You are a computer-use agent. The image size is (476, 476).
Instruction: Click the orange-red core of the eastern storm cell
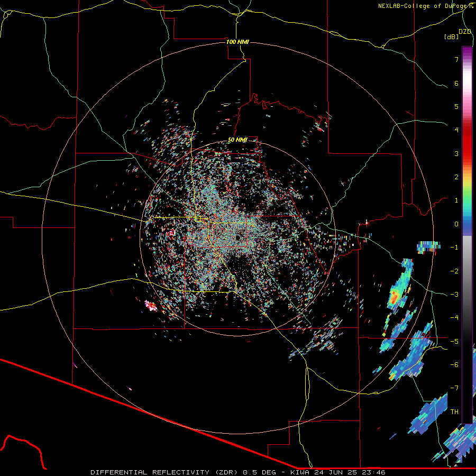395,297
